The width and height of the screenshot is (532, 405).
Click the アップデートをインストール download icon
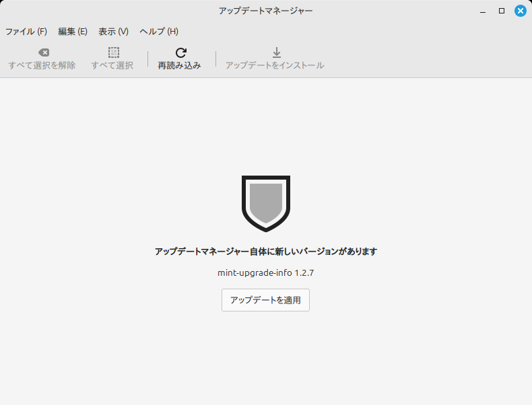pyautogui.click(x=277, y=52)
